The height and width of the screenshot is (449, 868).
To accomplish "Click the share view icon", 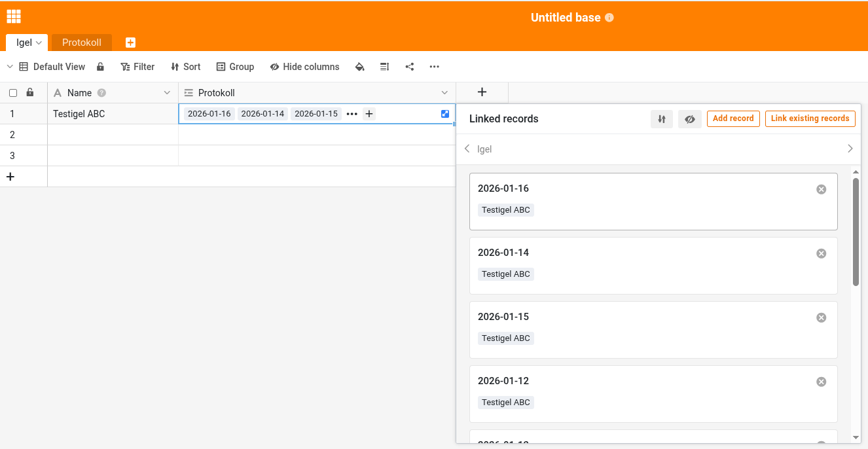I will tap(410, 67).
